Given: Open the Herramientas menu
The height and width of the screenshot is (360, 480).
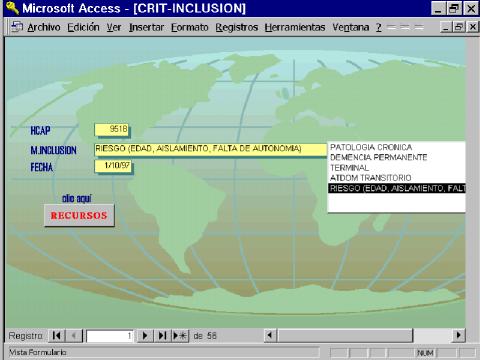Looking at the screenshot, I should click(295, 27).
